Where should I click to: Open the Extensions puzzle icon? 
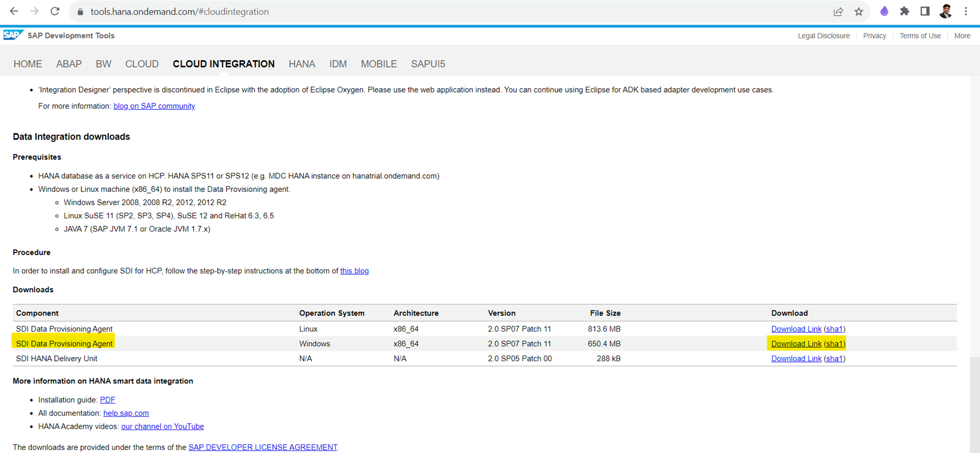[905, 11]
